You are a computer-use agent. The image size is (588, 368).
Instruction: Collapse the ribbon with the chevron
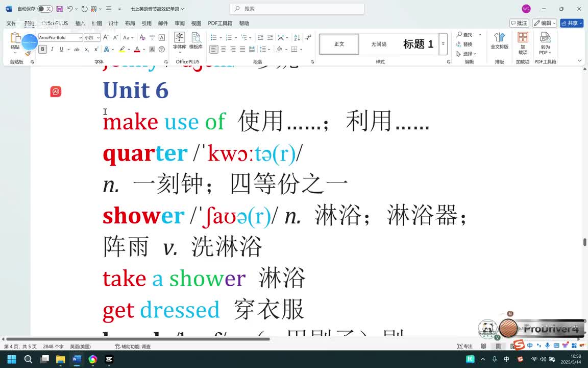580,61
